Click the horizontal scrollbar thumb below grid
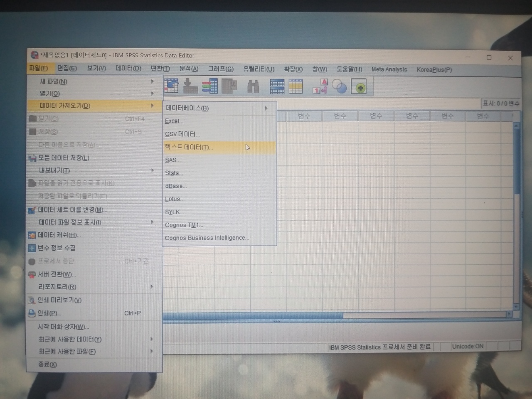Viewport: 532px width, 399px height. [x=253, y=315]
